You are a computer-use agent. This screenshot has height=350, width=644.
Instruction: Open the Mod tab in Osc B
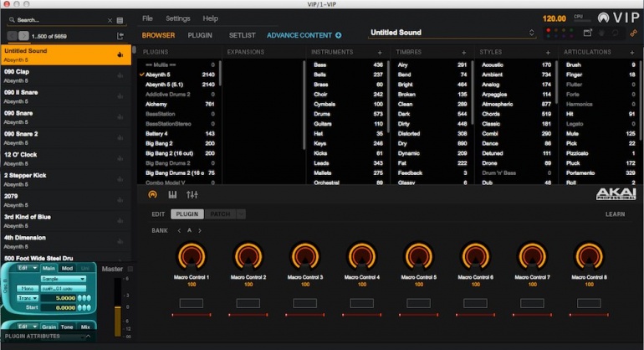coord(67,268)
